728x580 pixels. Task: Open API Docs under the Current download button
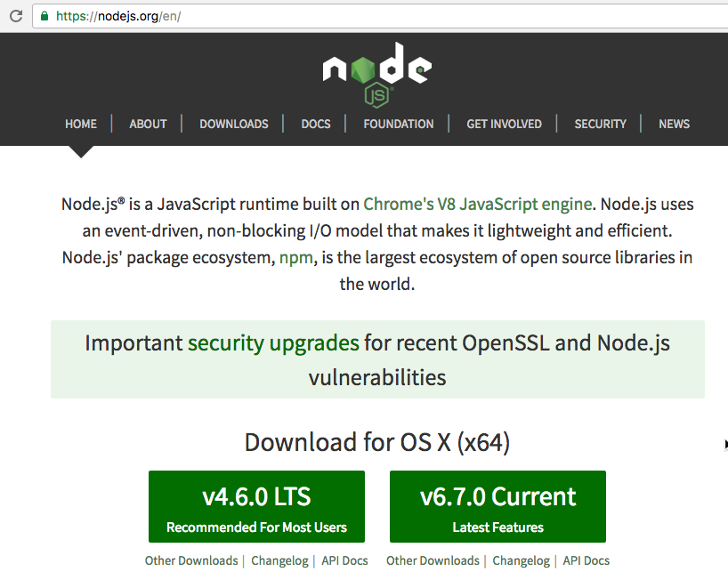586,560
